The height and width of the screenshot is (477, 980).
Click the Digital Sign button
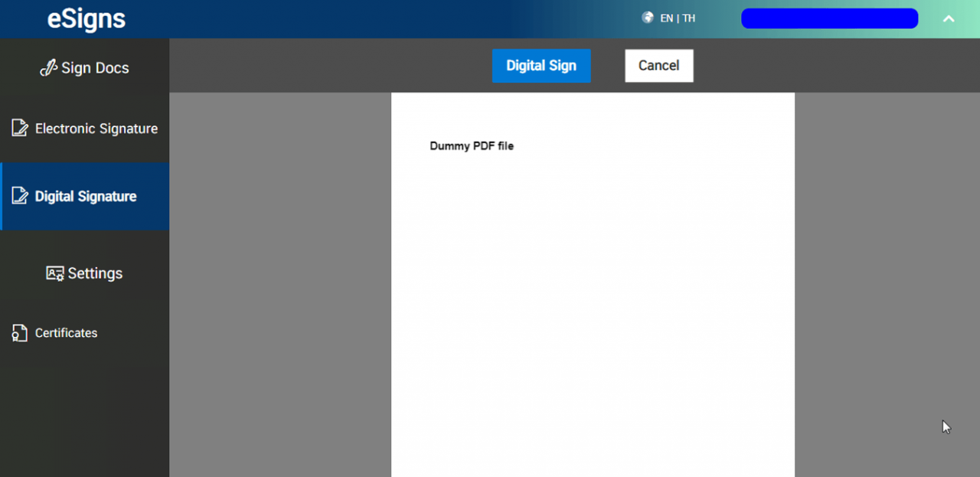click(x=541, y=66)
